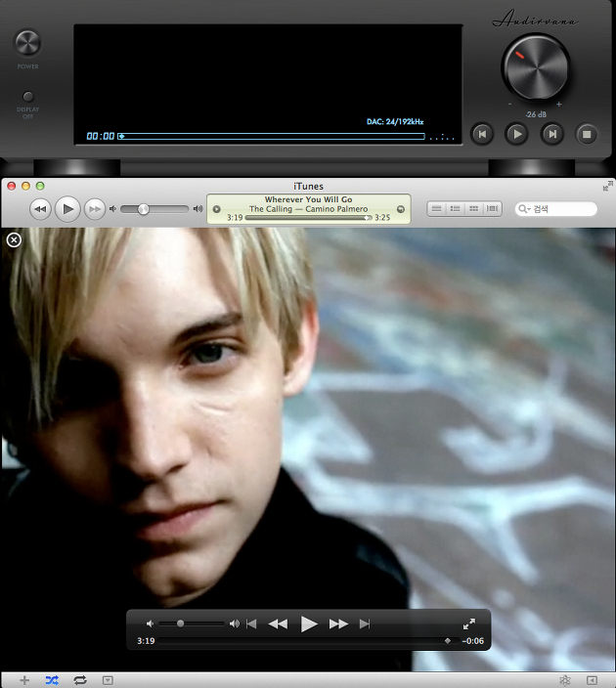Toggle repeat in iTunes bottom bar

tap(80, 680)
